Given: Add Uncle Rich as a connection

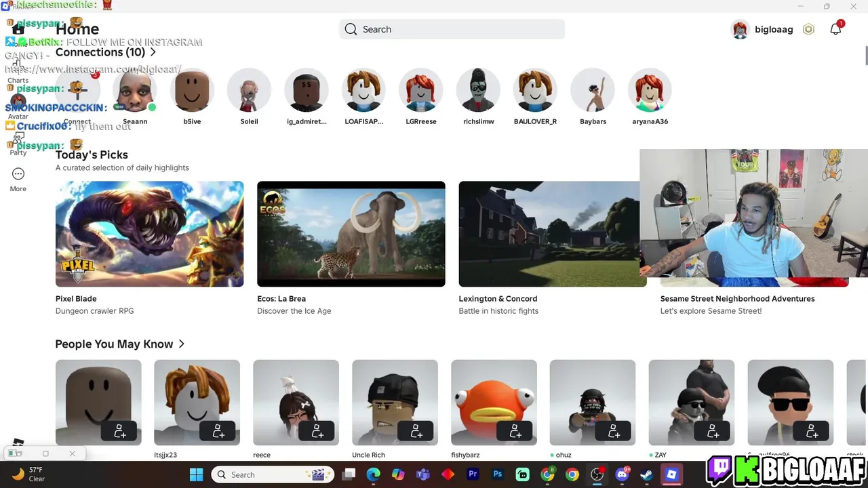Looking at the screenshot, I should coord(416,431).
